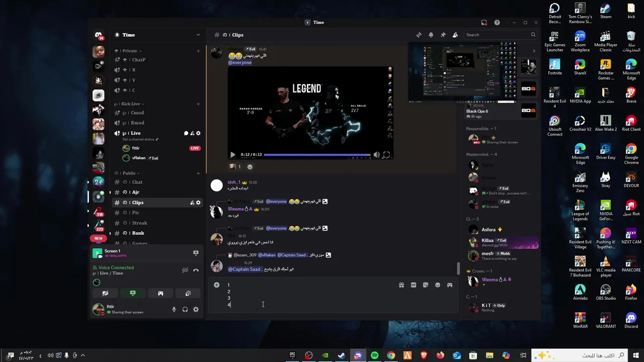Open the Ajr channel

157,192
